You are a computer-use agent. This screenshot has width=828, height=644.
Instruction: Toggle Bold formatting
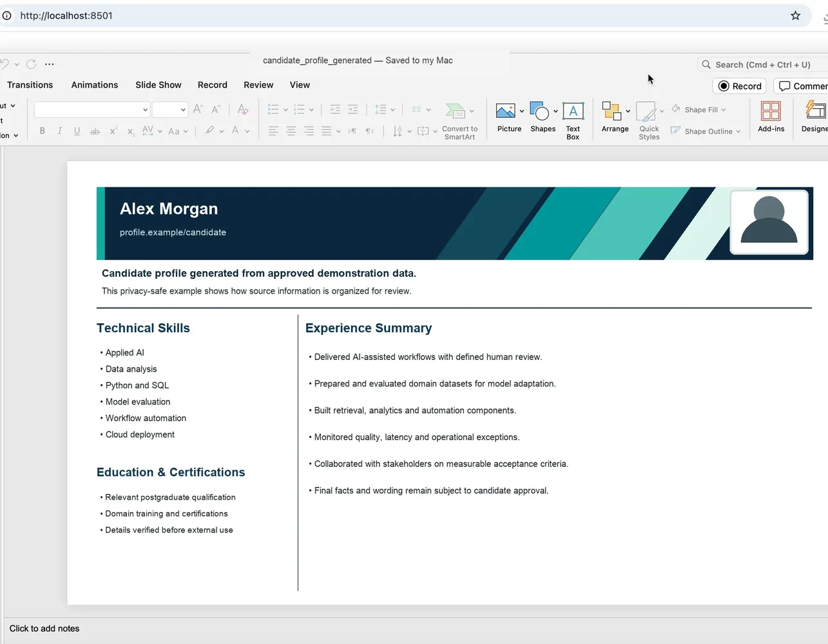click(43, 131)
